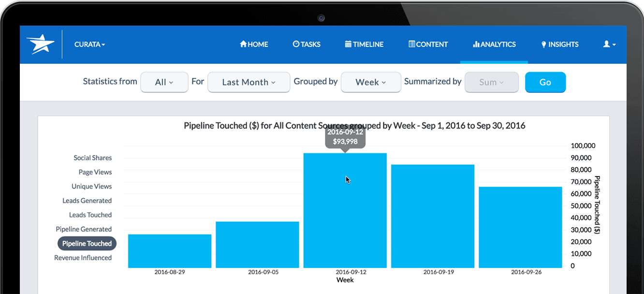Open Tasks via the clock icon
This screenshot has width=644, height=294.
(x=296, y=44)
